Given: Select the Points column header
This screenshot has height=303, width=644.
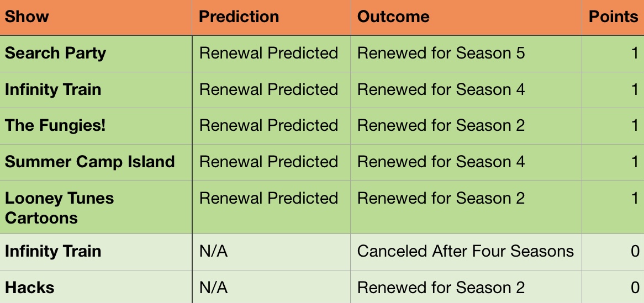Looking at the screenshot, I should [613, 17].
